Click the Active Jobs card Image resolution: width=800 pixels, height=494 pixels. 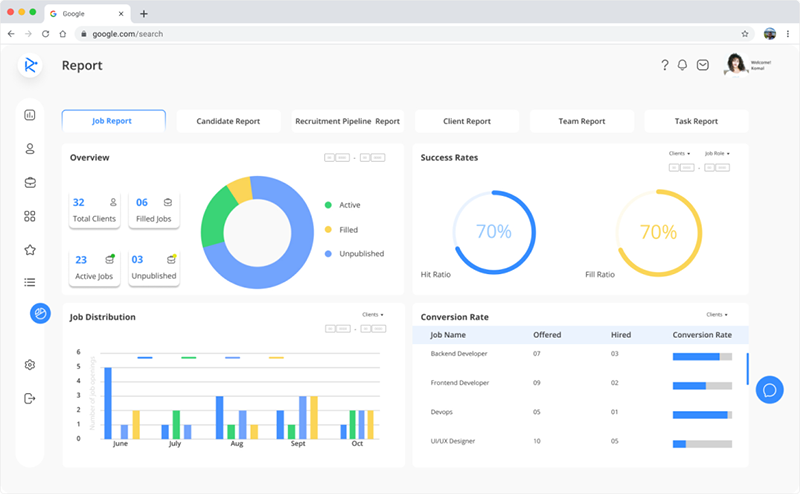94,267
